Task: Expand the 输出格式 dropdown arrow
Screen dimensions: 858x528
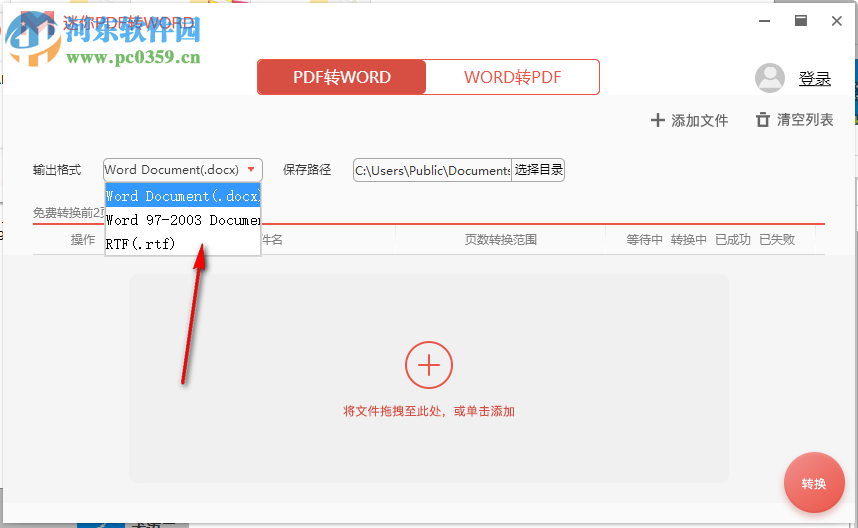Action: pos(251,170)
